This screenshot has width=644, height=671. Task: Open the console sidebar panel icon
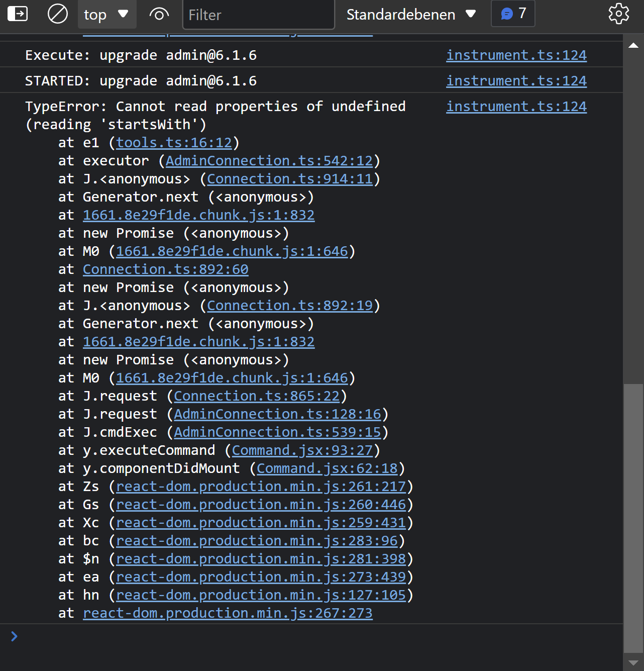[x=17, y=14]
